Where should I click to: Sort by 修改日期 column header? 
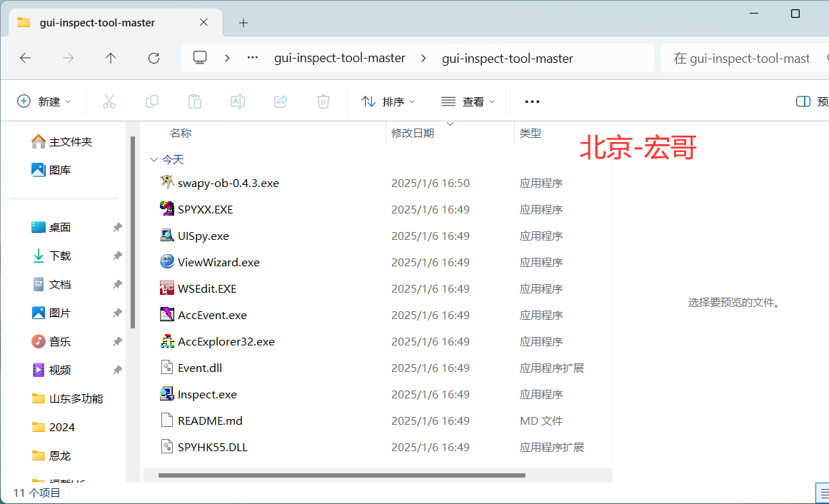click(413, 133)
